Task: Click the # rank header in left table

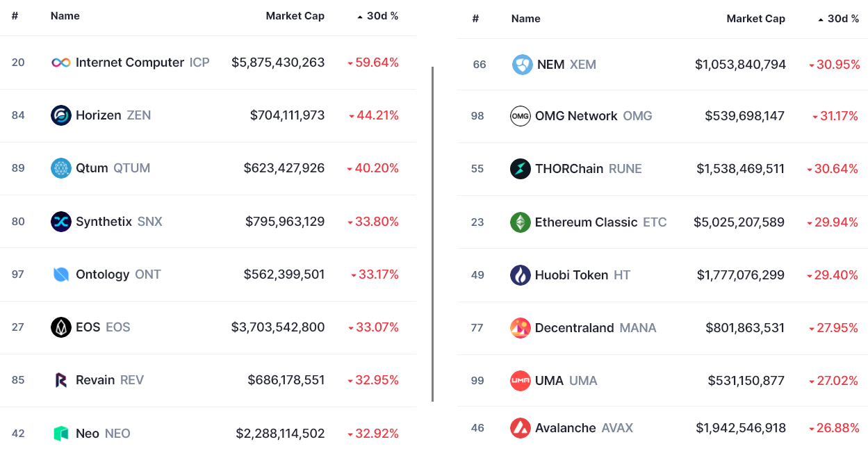Action: tap(15, 16)
